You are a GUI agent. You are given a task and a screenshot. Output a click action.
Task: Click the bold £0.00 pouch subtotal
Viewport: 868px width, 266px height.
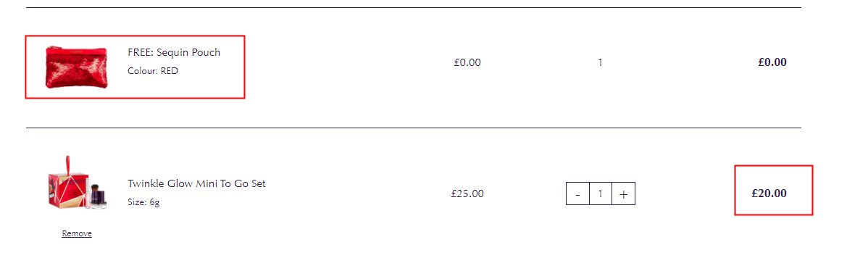[772, 62]
